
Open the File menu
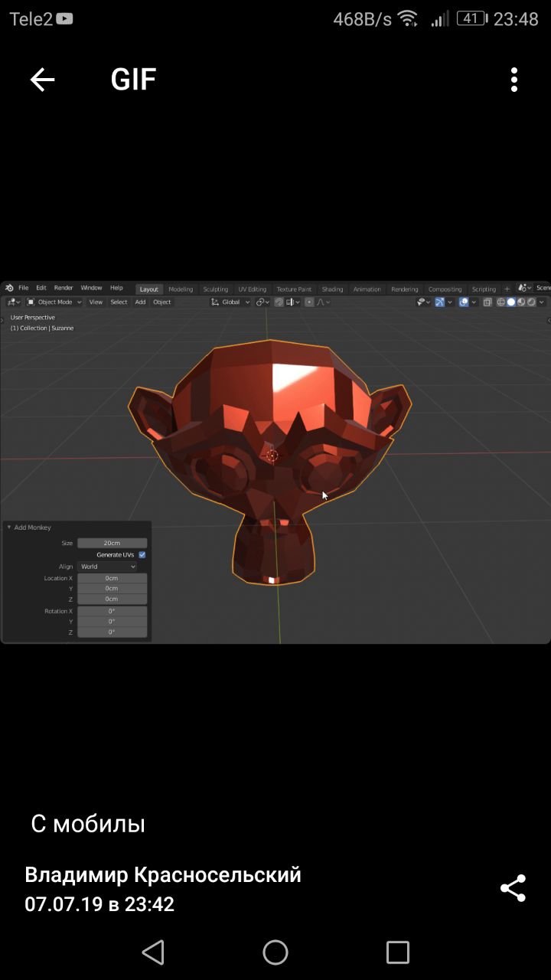tap(24, 288)
